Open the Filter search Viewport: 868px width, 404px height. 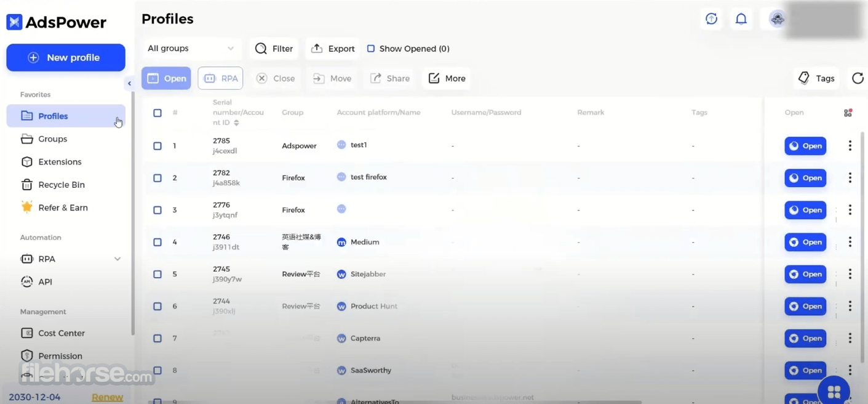coord(274,49)
